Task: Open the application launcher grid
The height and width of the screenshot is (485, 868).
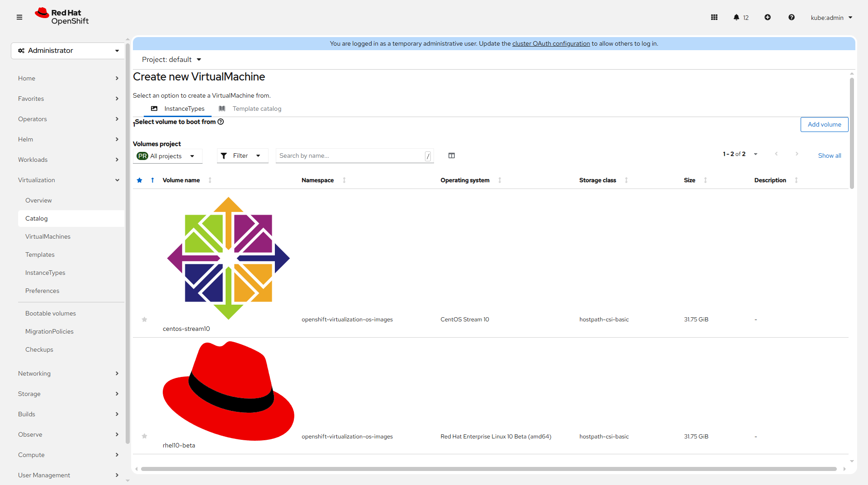Action: pyautogui.click(x=714, y=17)
